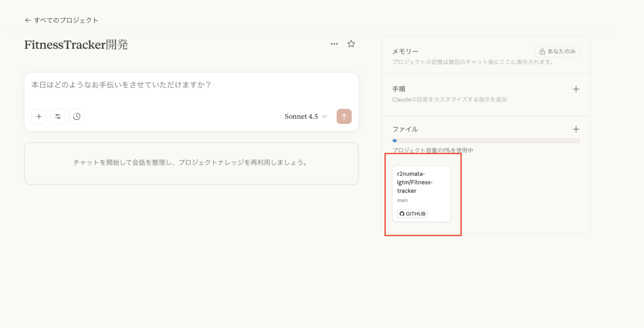
Task: Select the 手順 section heading
Action: 399,89
